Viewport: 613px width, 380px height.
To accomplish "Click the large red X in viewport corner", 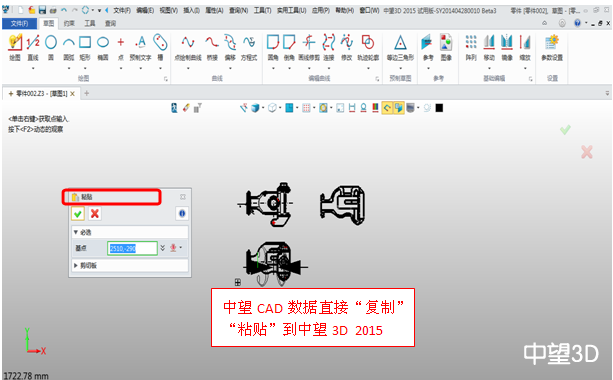I will 586,152.
